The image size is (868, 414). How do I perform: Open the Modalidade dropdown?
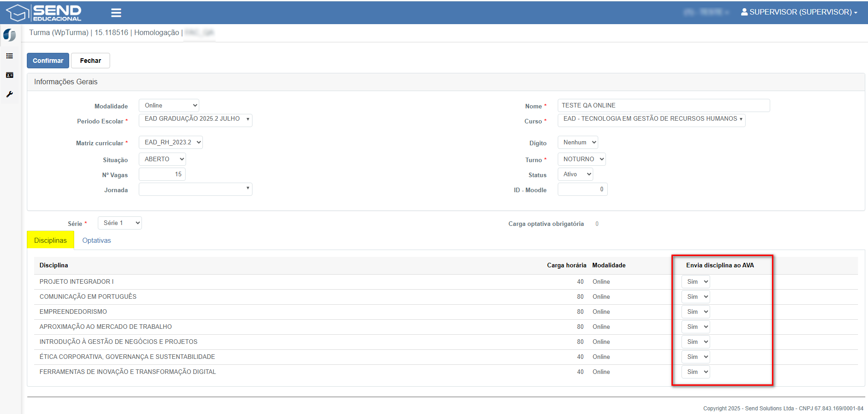point(169,106)
